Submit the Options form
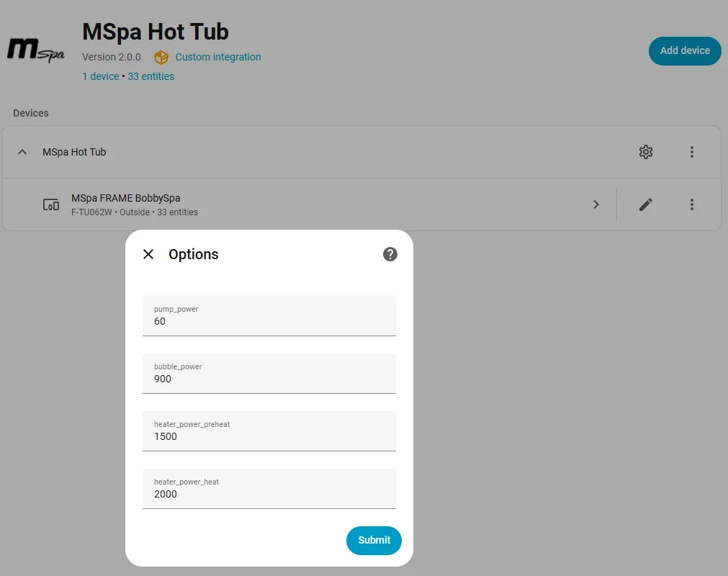The width and height of the screenshot is (728, 576). pyautogui.click(x=374, y=540)
